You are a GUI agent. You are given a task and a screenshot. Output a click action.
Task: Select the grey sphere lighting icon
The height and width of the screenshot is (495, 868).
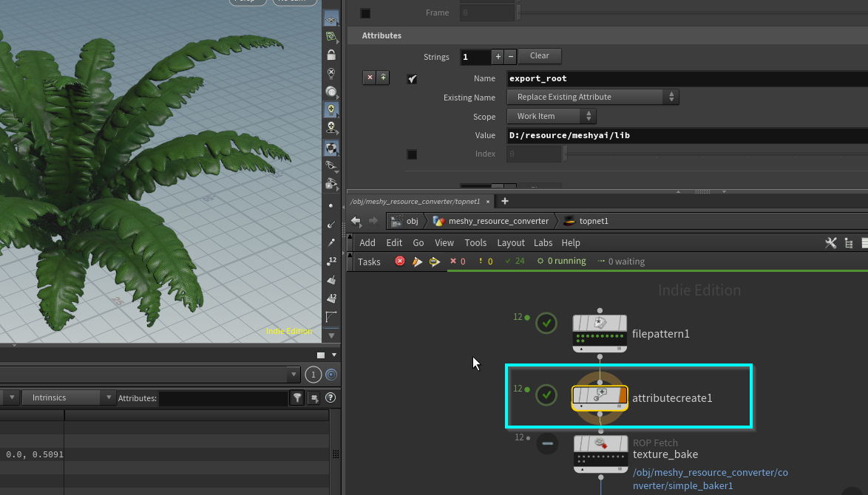coord(331,92)
